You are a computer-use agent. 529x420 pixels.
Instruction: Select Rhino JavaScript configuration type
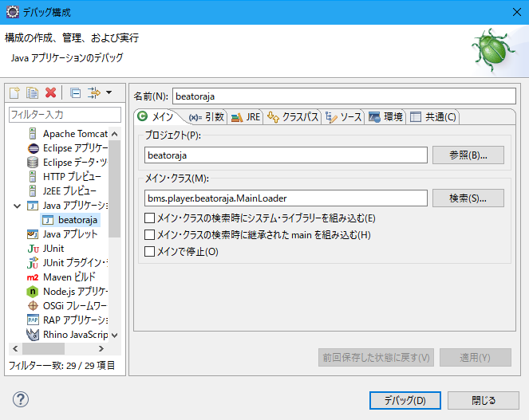[76, 335]
